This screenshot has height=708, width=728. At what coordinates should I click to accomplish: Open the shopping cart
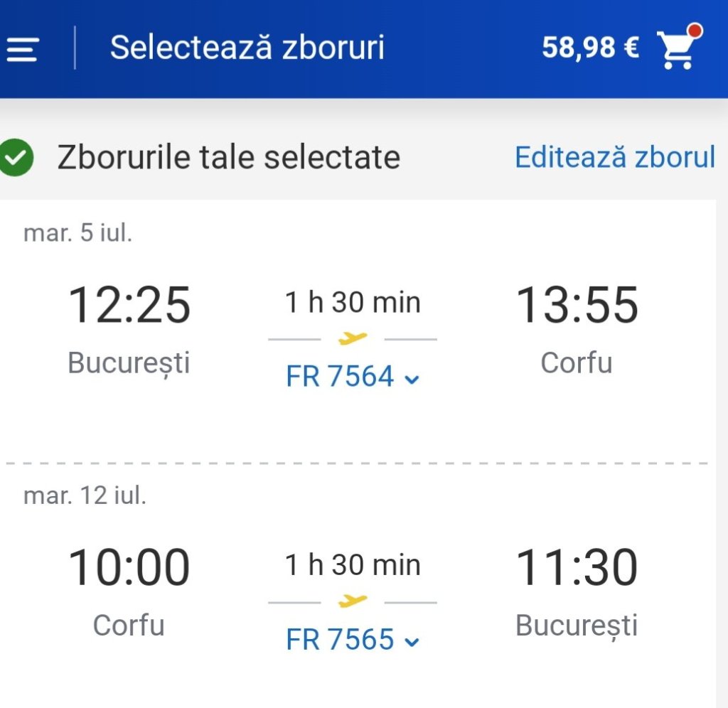click(678, 48)
